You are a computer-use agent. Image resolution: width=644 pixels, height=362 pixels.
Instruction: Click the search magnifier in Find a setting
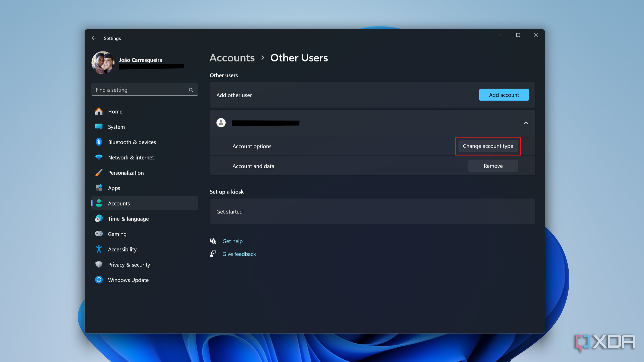(x=191, y=90)
